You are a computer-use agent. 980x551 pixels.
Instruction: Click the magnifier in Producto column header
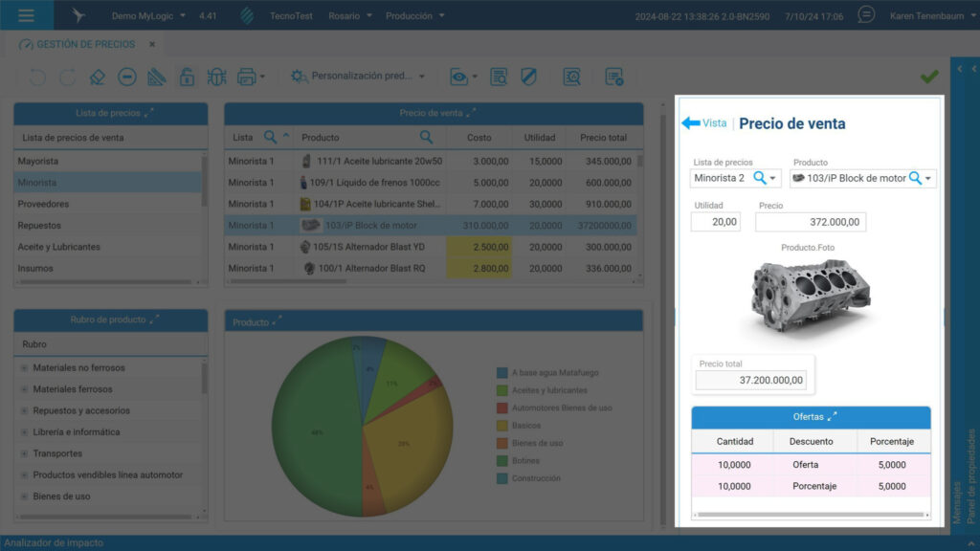point(426,137)
